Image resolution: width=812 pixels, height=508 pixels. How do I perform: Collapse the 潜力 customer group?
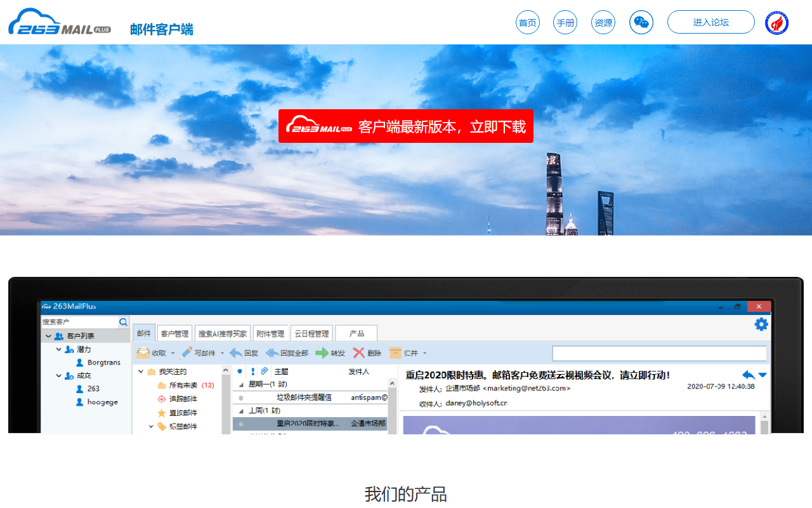58,349
